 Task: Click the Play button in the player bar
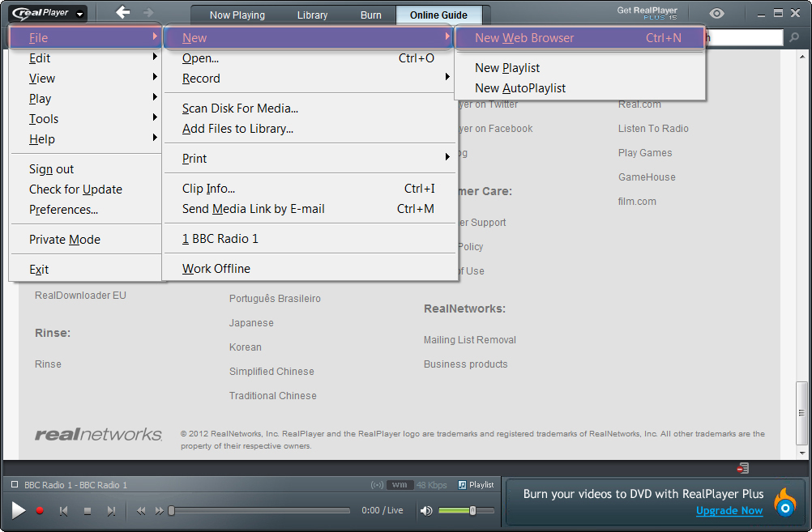pos(18,510)
